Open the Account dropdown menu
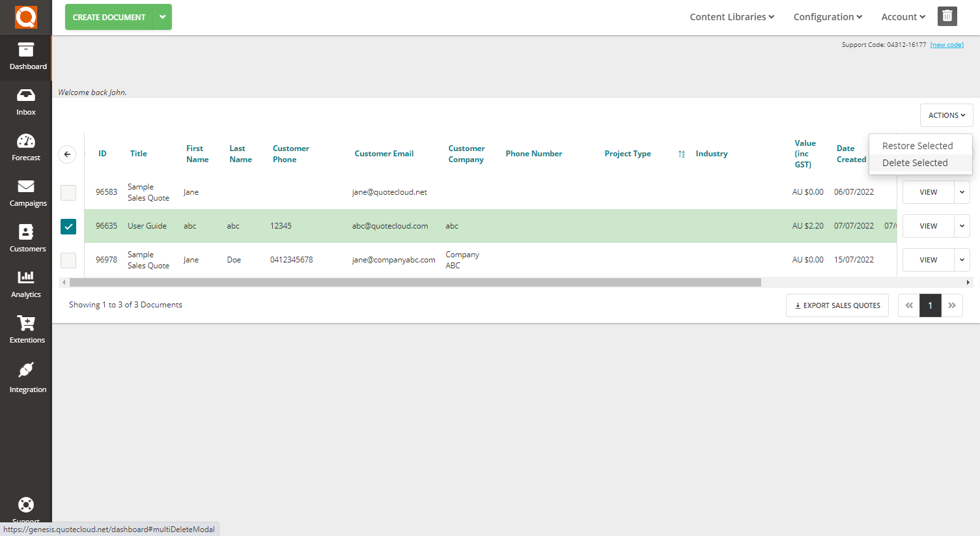980x536 pixels. pos(903,17)
